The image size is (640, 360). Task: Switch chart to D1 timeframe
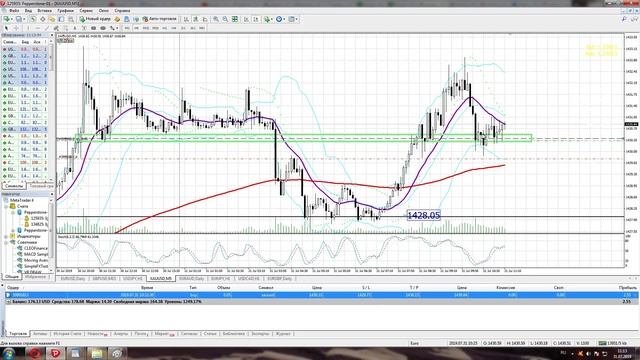coord(183,28)
